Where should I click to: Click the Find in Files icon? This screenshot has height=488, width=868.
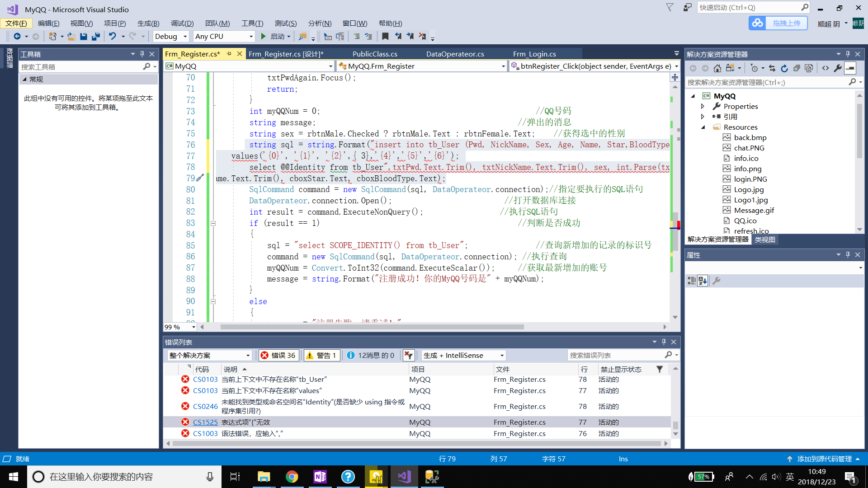pos(302,37)
